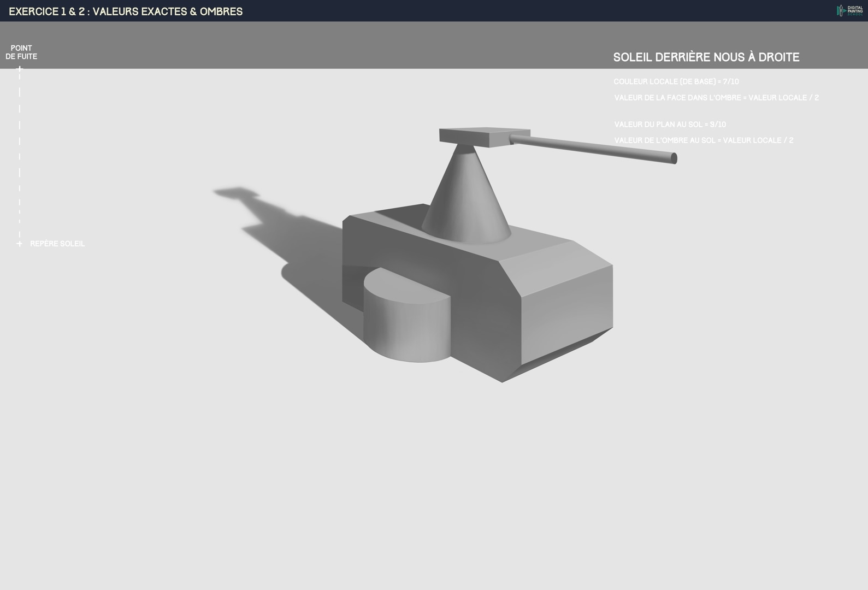The height and width of the screenshot is (590, 868).
Task: Select the cone on top of the tank
Action: [x=465, y=202]
